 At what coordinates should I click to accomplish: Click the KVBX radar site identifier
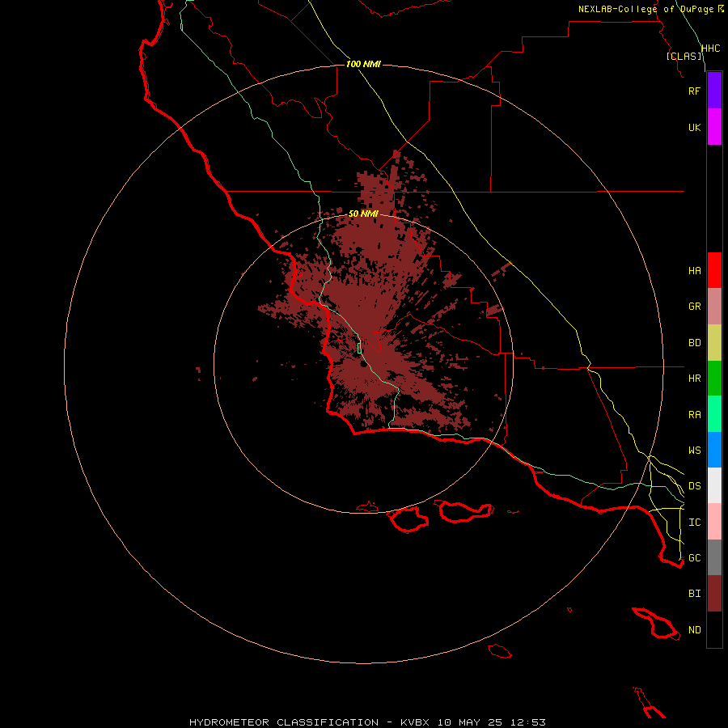415,722
